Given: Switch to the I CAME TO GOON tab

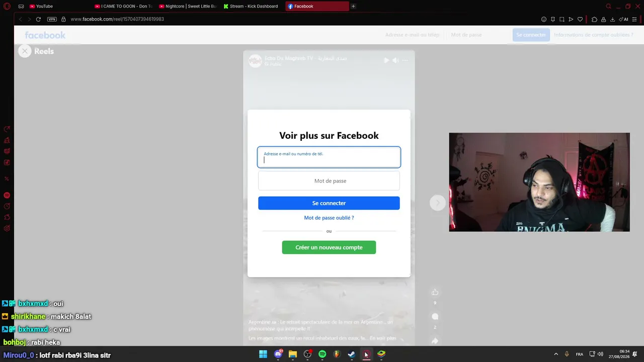Looking at the screenshot, I should [124, 7].
